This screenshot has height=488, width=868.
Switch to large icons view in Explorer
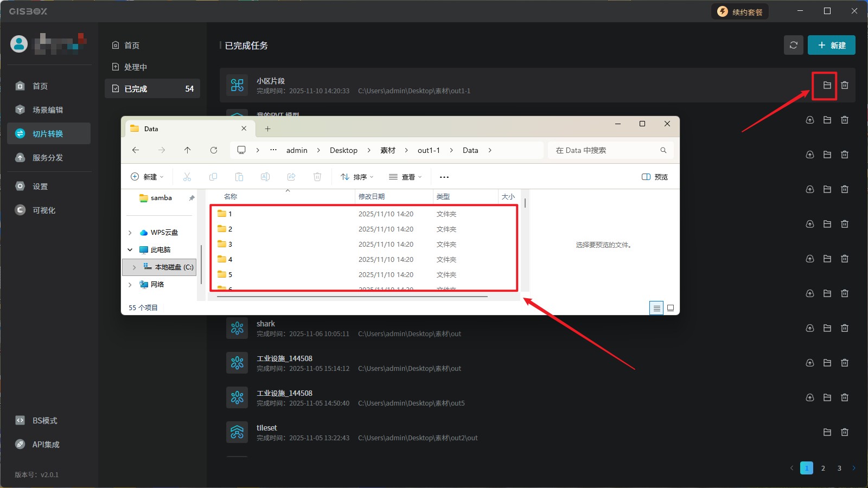pos(671,308)
